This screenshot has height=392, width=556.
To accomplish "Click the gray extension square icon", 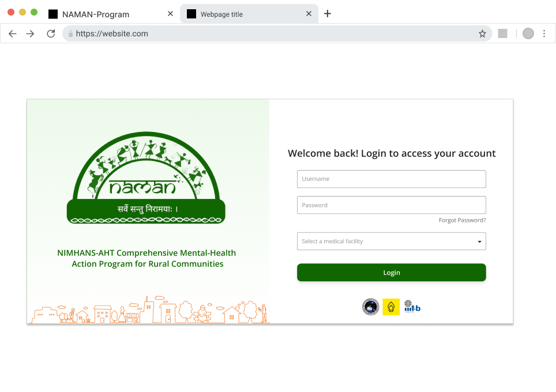I will click(x=502, y=33).
